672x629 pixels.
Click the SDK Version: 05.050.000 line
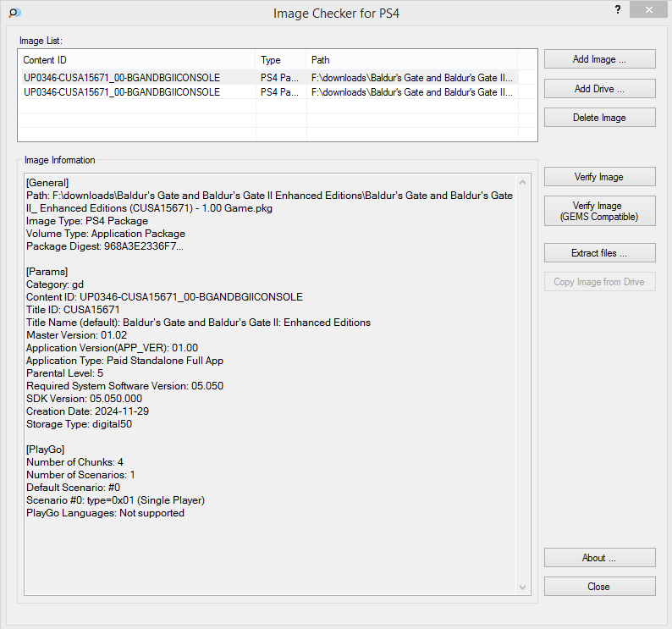click(x=84, y=399)
